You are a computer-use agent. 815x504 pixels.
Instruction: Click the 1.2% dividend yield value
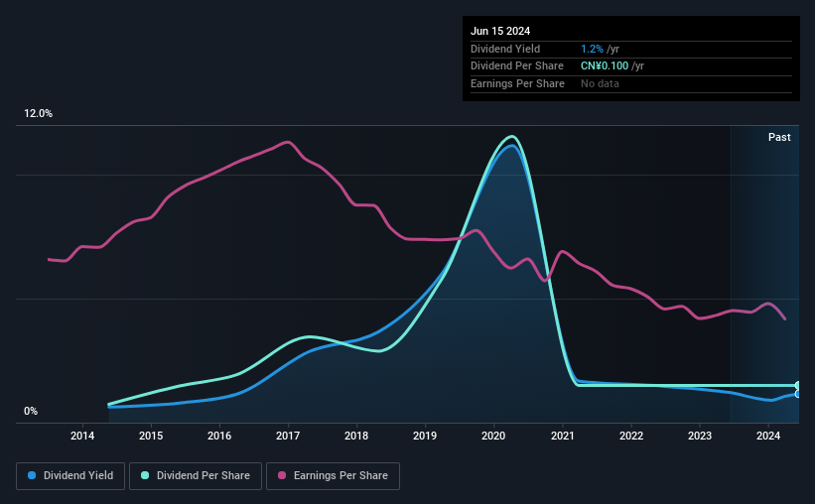coord(592,49)
